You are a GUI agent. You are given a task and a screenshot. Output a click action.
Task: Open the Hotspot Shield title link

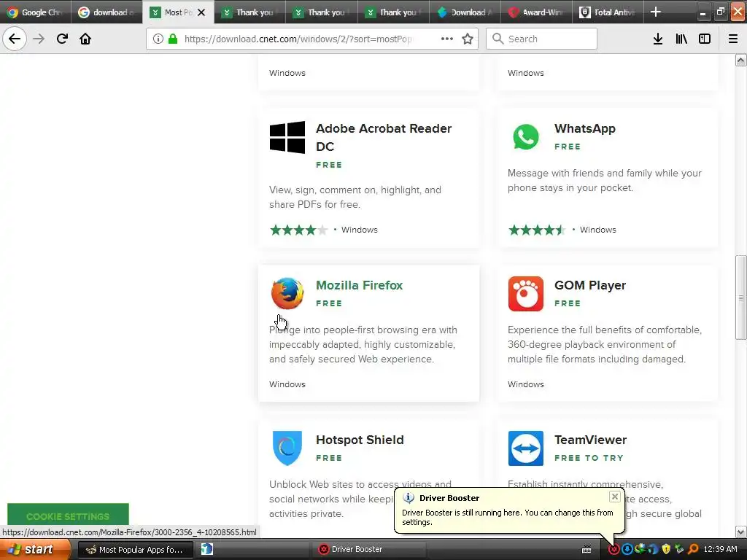pyautogui.click(x=360, y=440)
